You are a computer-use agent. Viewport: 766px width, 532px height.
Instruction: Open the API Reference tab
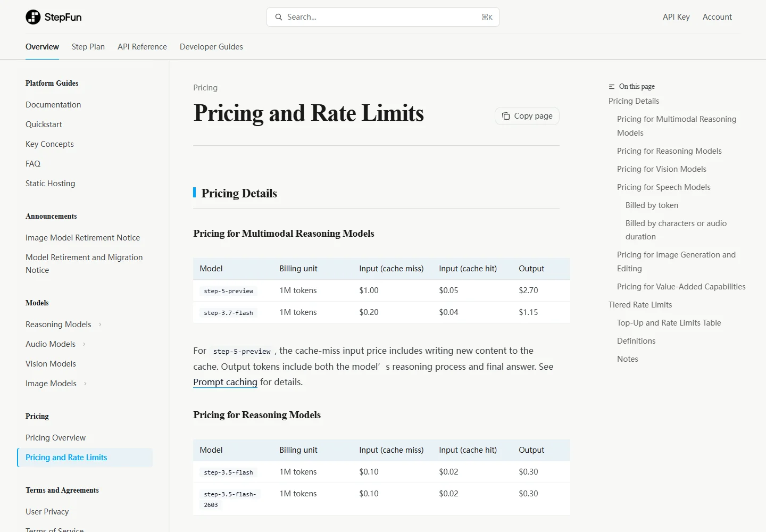(142, 47)
